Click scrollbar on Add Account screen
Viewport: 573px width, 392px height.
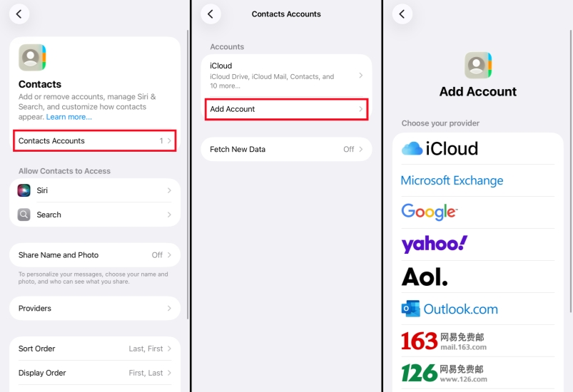pyautogui.click(x=571, y=171)
